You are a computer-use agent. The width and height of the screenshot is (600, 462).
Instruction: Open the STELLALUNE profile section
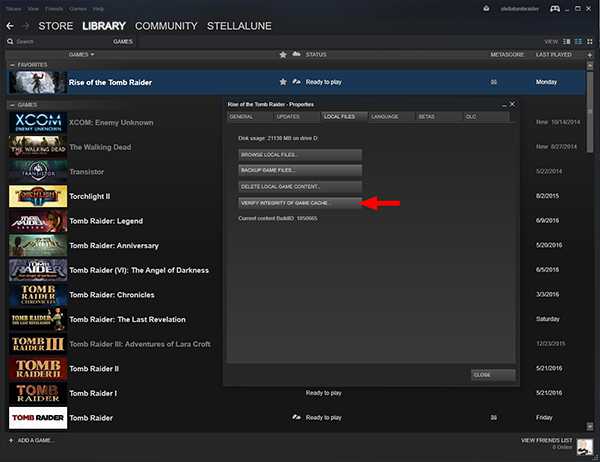pyautogui.click(x=239, y=26)
